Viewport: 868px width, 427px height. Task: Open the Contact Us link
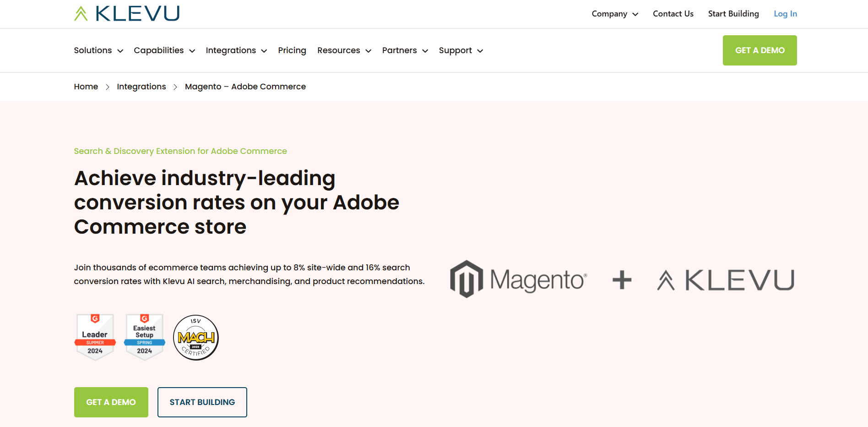tap(673, 14)
